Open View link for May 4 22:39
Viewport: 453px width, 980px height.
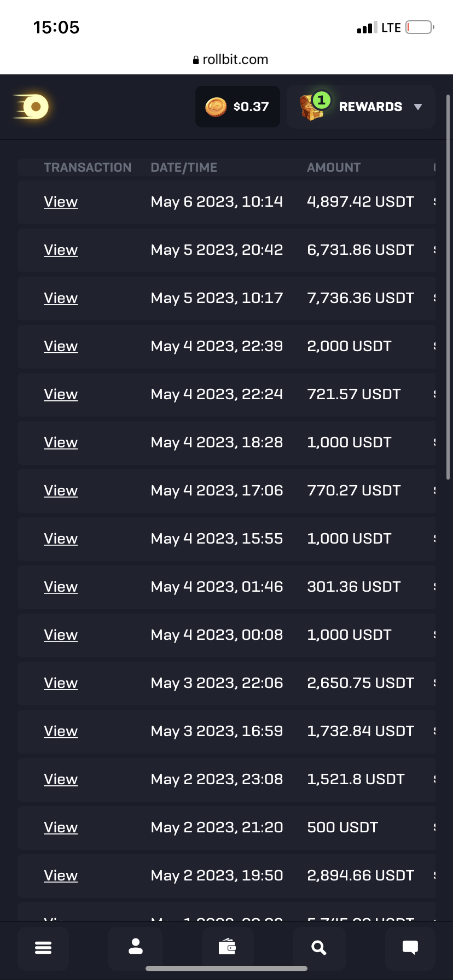61,346
